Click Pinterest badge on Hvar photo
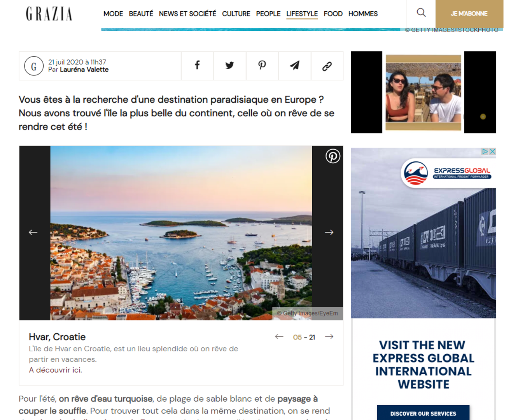518x420 pixels. click(x=333, y=156)
